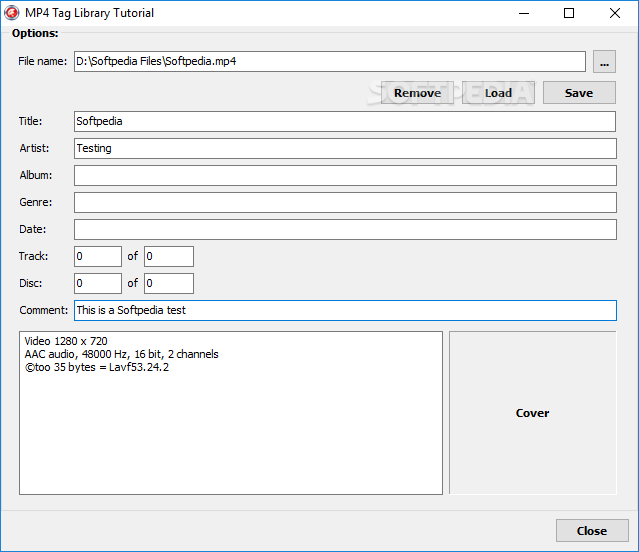Close the dialog using the Close button
639x552 pixels.
pyautogui.click(x=592, y=530)
